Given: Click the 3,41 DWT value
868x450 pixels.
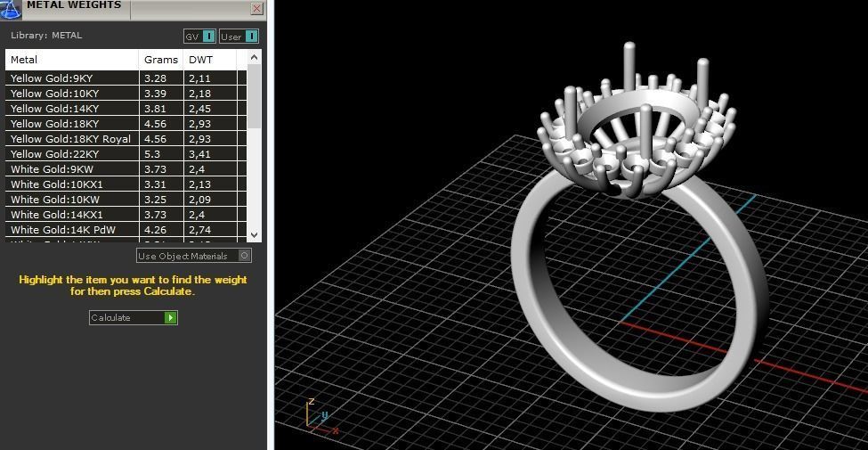Looking at the screenshot, I should (199, 154).
